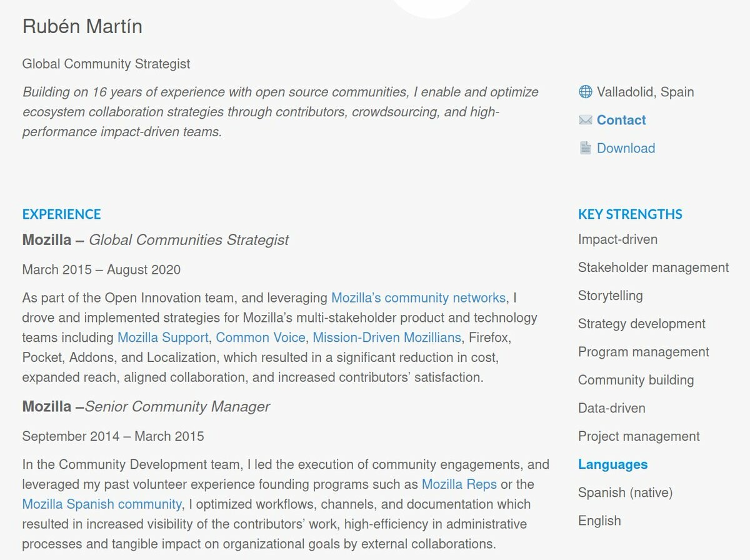
Task: Click the white circular avatar at top
Action: pos(431,6)
